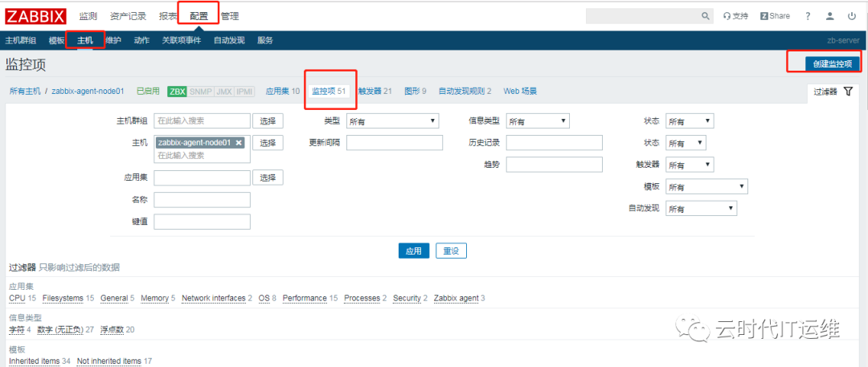The height and width of the screenshot is (367, 868).
Task: Open the 报表 menu
Action: [168, 16]
